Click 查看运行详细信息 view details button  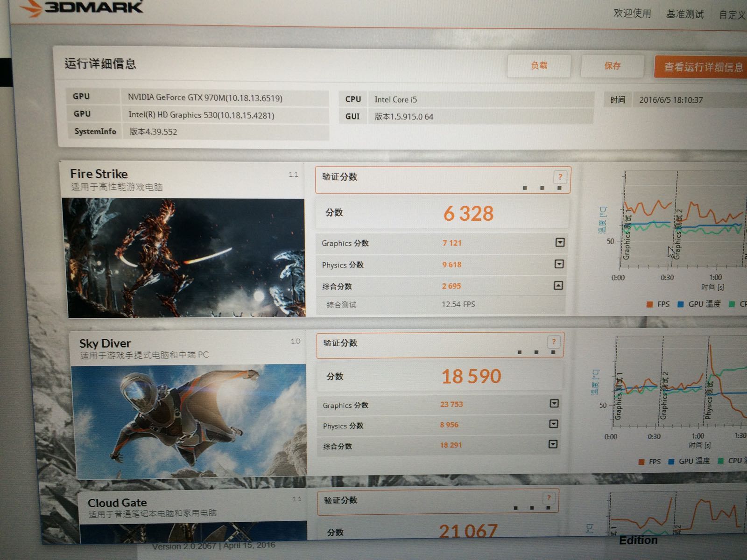701,67
